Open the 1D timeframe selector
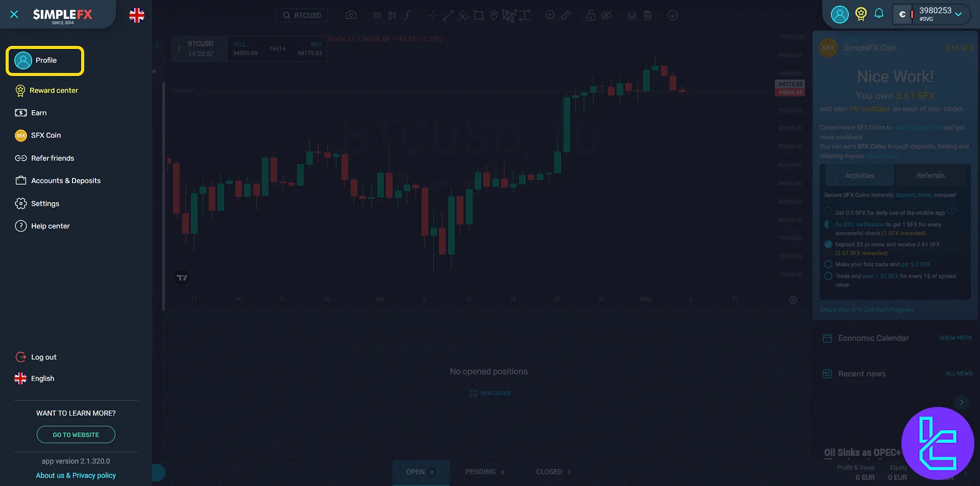Screen dimensions: 980x486 coord(377,15)
